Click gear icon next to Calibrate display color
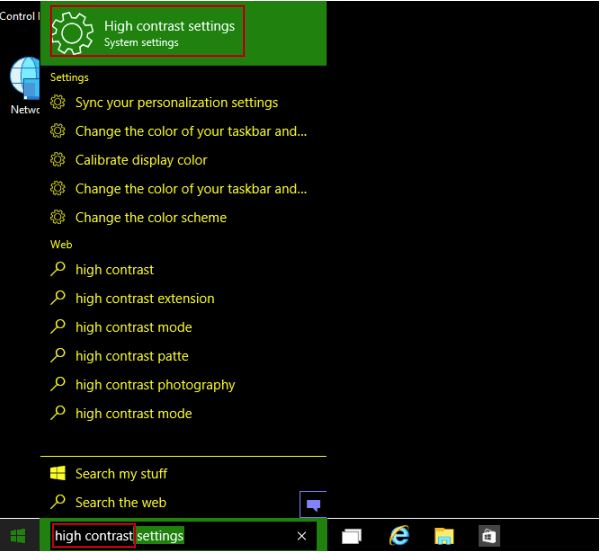This screenshot has height=552, width=600. [x=58, y=160]
